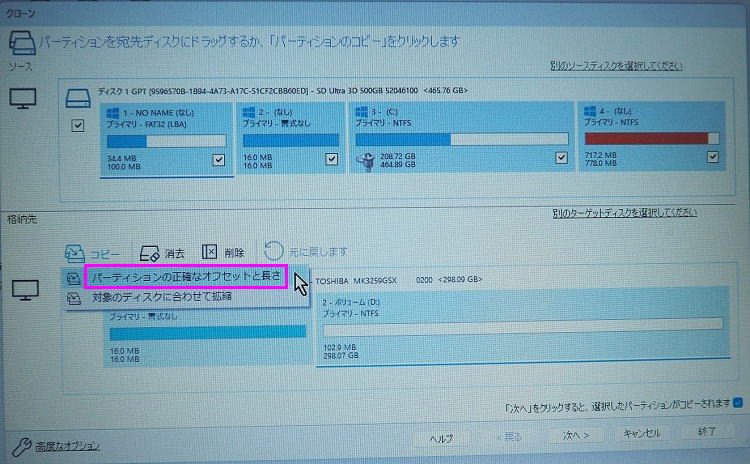Click the source disk 1 GPT drive icon
Screen dimensions: 750x464
click(78, 98)
